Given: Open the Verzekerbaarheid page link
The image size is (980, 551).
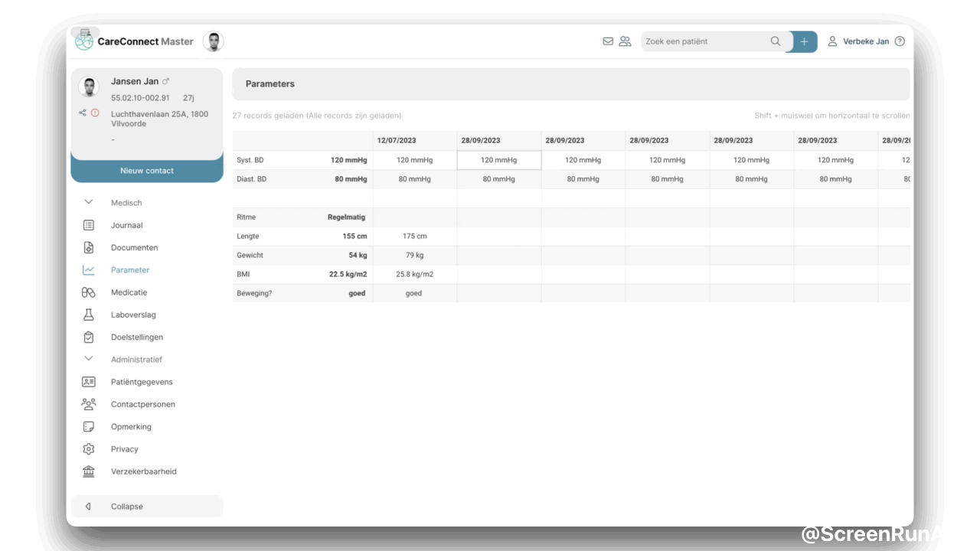Looking at the screenshot, I should click(144, 471).
